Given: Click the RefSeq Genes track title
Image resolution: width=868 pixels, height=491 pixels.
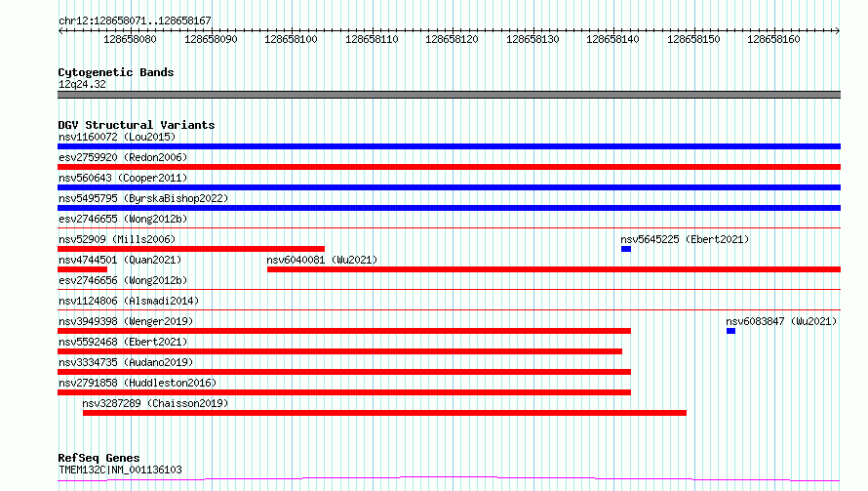Looking at the screenshot, I should pyautogui.click(x=99, y=459).
